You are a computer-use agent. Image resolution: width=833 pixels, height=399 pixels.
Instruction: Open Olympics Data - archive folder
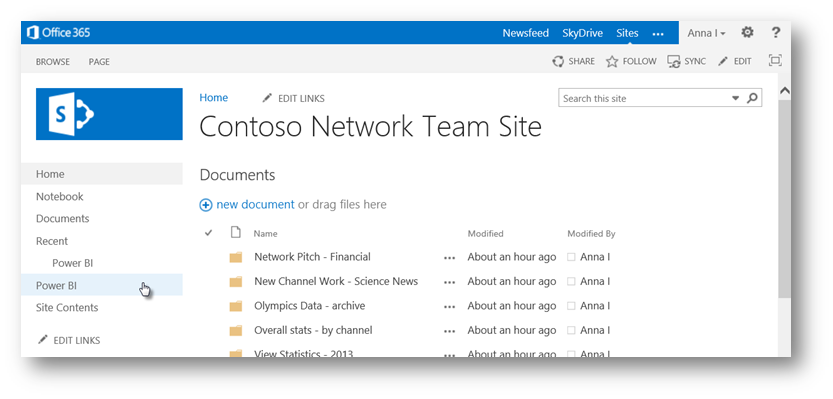pos(309,306)
